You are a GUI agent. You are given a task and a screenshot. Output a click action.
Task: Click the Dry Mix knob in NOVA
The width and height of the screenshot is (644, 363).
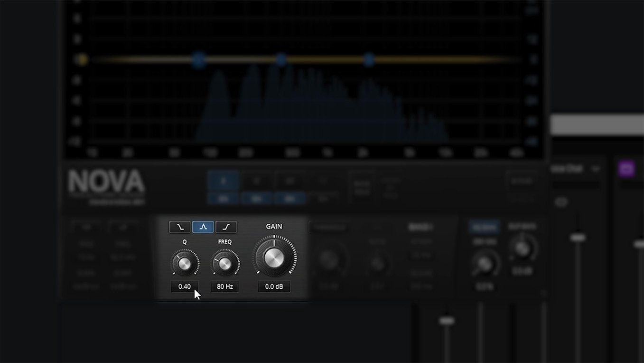484,263
